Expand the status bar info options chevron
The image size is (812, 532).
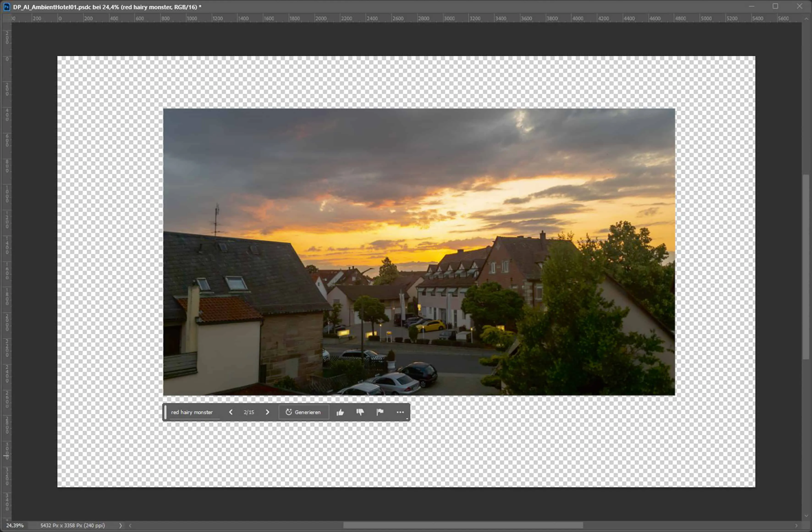[120, 526]
